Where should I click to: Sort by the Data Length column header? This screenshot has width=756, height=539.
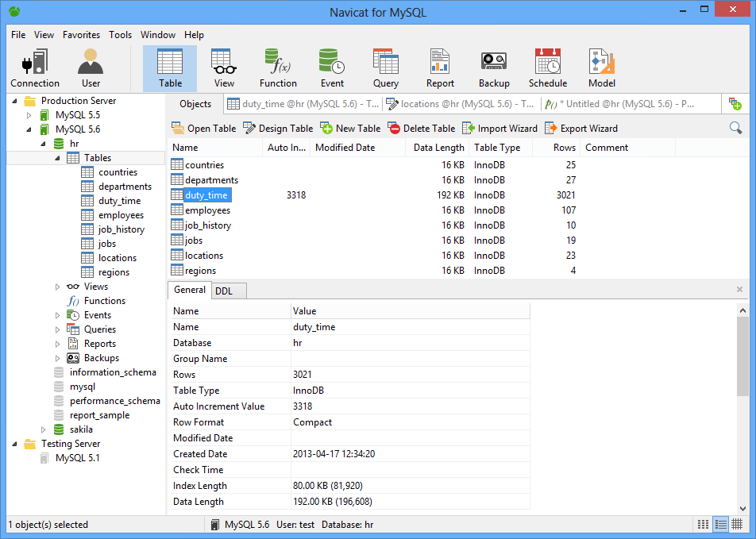pos(437,148)
